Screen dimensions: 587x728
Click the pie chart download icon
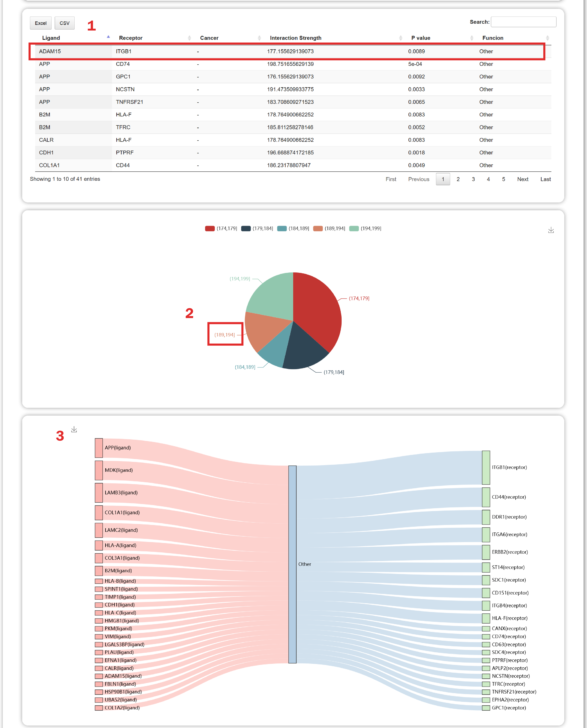[551, 230]
